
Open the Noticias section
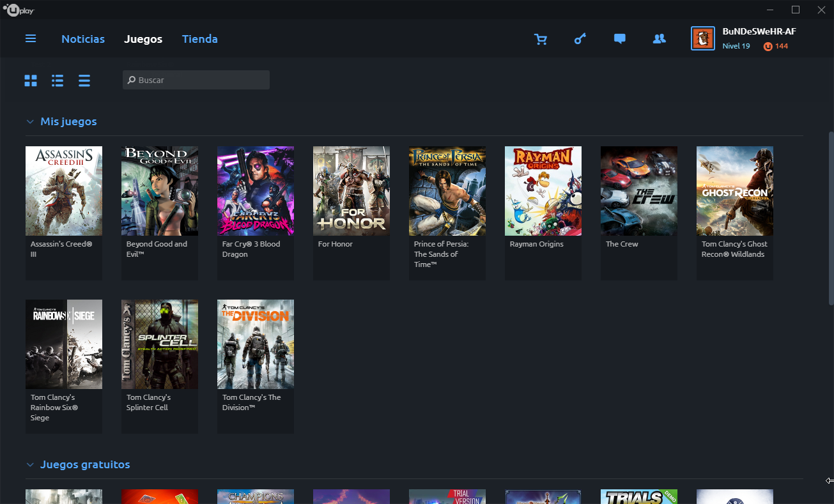(x=83, y=39)
